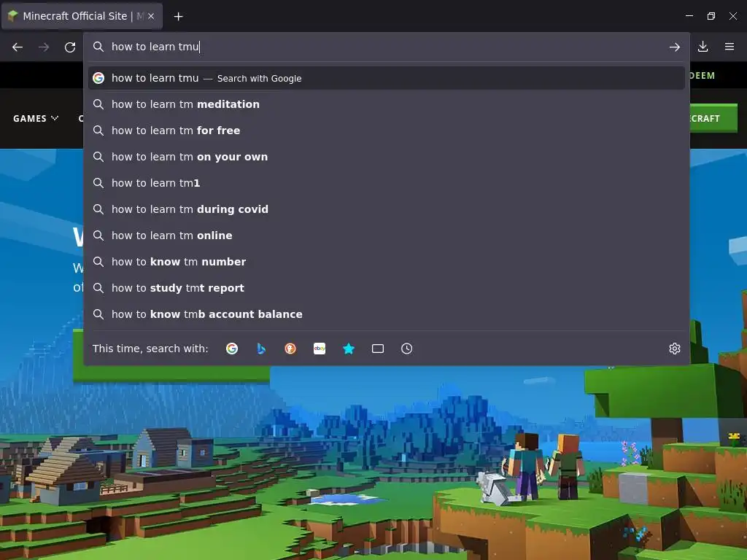Click the green Minecraft button at top right
This screenshot has height=560, width=747.
pos(713,118)
